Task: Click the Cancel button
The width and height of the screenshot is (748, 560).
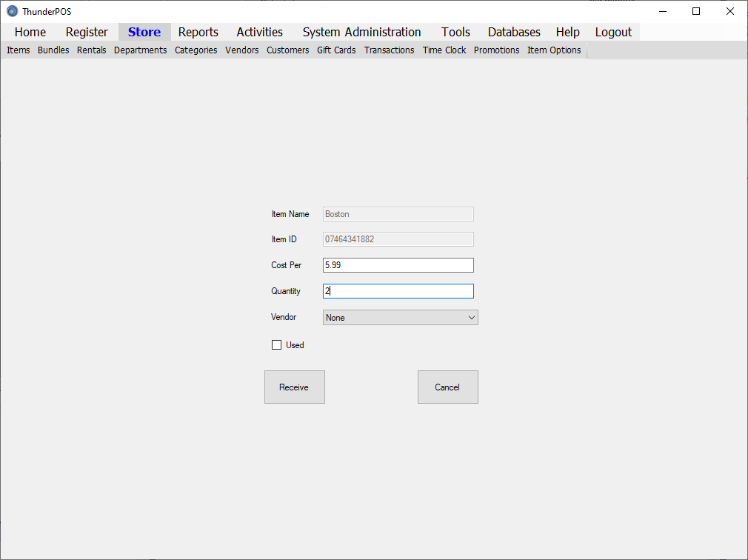Action: tap(447, 387)
